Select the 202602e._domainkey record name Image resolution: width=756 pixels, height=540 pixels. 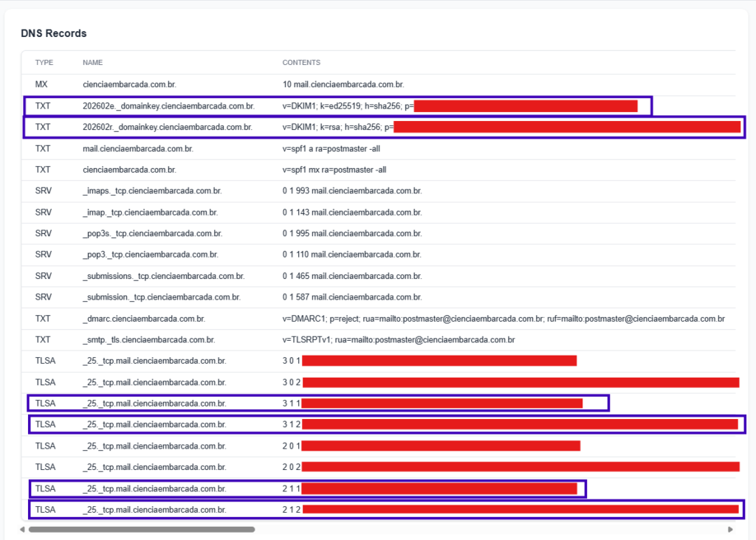168,106
